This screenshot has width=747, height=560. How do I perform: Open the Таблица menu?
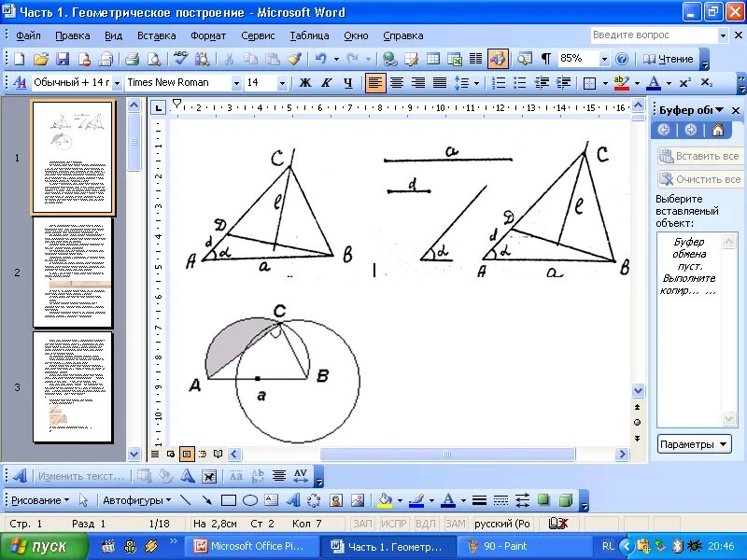tap(309, 35)
